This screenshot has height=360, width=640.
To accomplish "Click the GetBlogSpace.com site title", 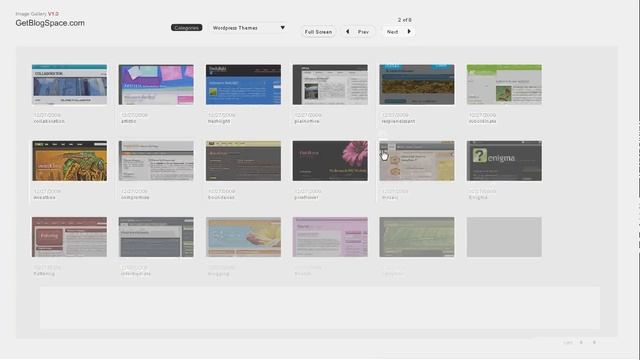I will point(50,23).
